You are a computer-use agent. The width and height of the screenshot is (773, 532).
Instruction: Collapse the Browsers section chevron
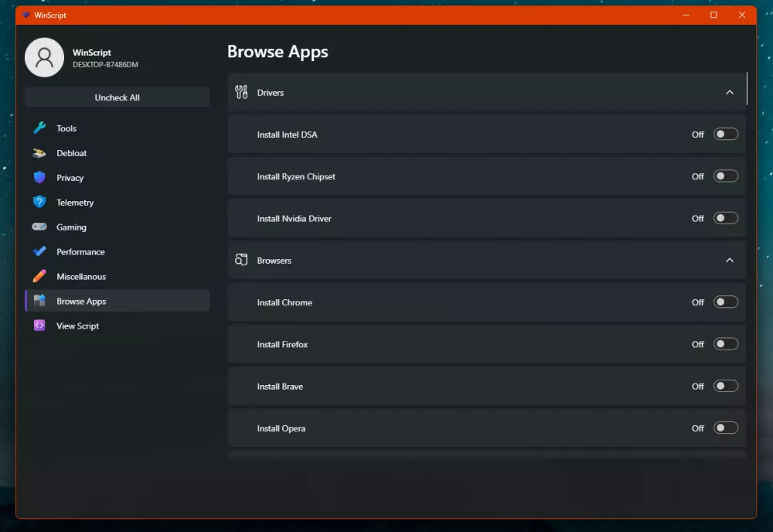click(730, 261)
